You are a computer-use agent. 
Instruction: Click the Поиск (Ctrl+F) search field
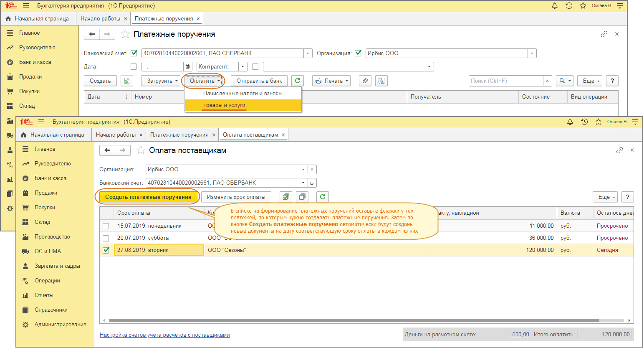click(x=506, y=81)
